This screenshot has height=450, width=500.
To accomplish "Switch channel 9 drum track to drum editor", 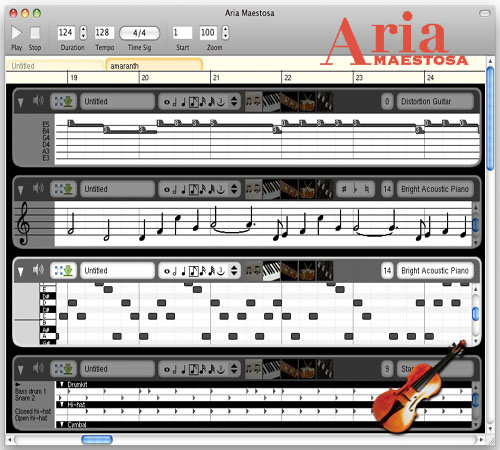I will [x=307, y=369].
